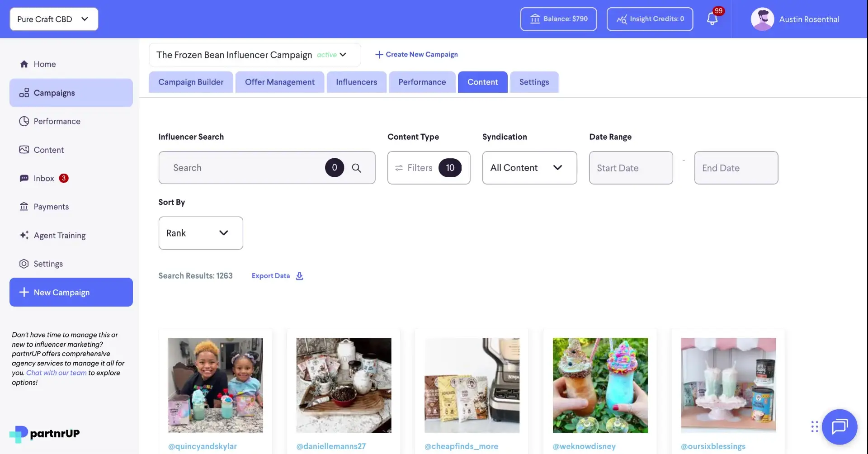Image resolution: width=868 pixels, height=454 pixels.
Task: Open the Pure Craft CBD workspace dropdown
Action: point(53,19)
